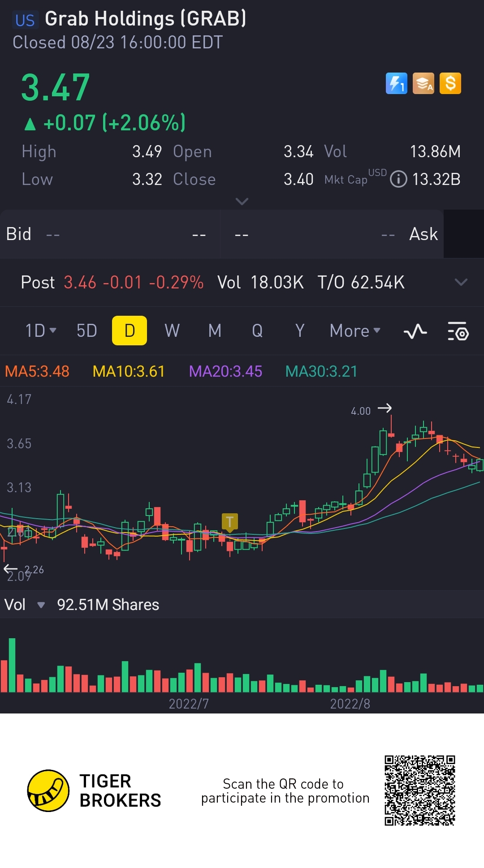
Task: Open the chart indicator wave icon
Action: coord(415,331)
